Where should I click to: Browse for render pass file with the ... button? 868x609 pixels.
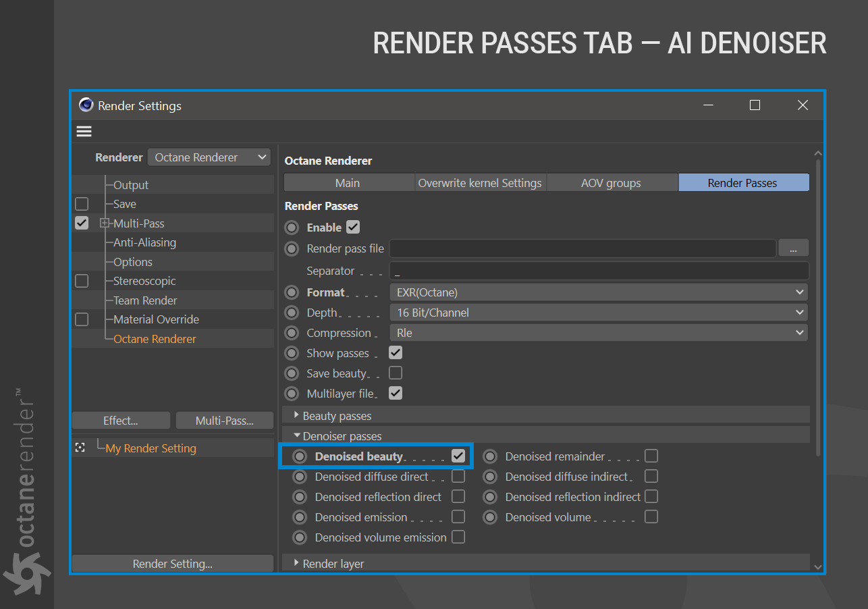coord(793,248)
